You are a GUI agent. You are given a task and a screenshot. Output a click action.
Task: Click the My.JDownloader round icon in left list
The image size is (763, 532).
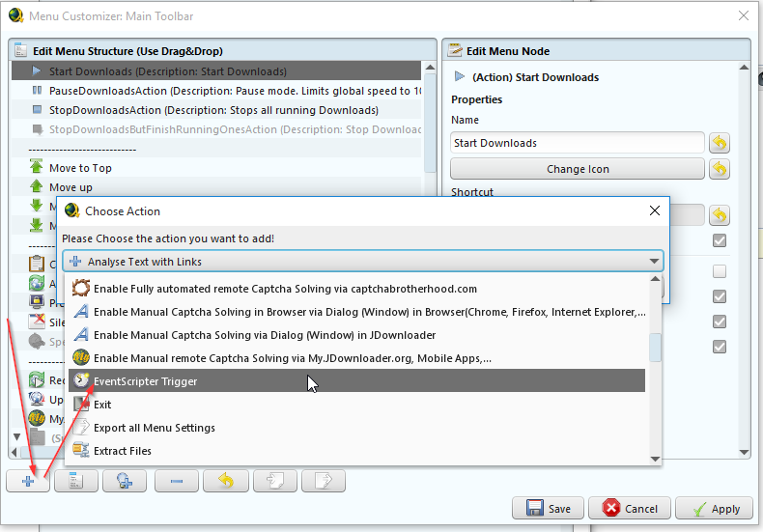tap(37, 418)
